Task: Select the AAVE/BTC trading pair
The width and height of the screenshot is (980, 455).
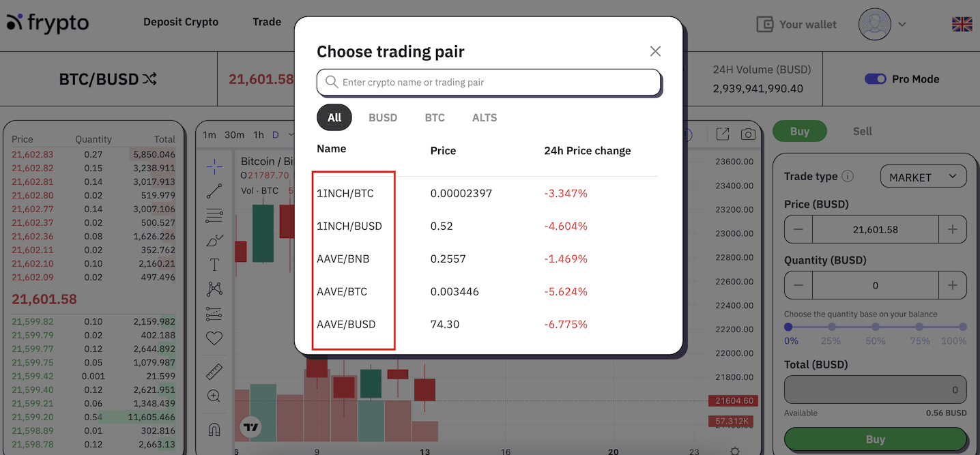Action: tap(342, 291)
